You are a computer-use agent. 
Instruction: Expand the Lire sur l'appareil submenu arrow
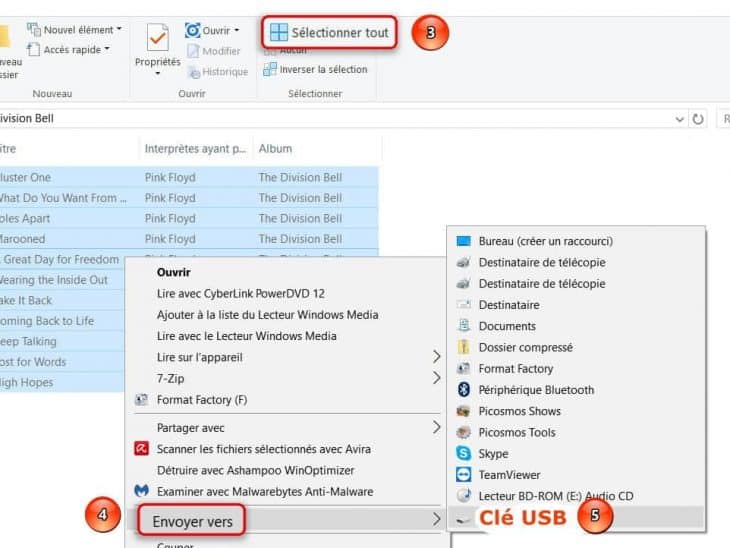pyautogui.click(x=436, y=357)
